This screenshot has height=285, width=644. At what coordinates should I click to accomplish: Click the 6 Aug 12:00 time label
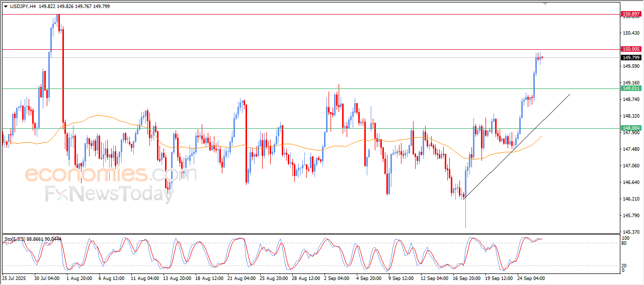point(111,278)
